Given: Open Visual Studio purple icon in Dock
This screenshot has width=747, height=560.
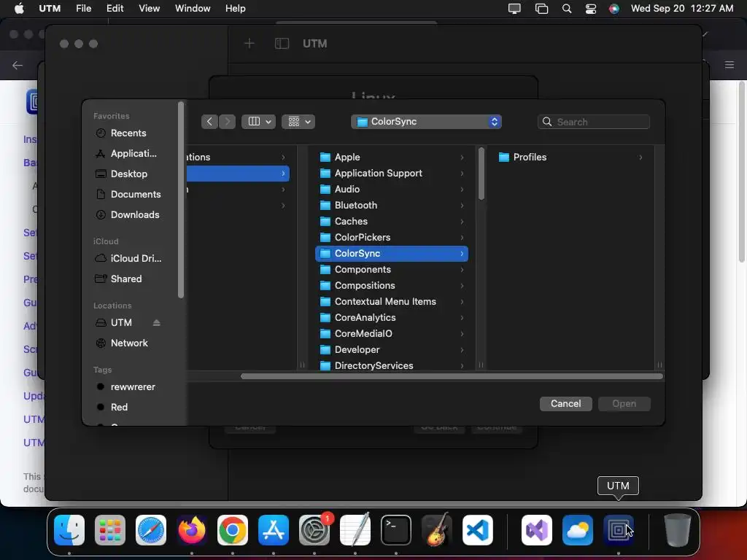Looking at the screenshot, I should (537, 530).
